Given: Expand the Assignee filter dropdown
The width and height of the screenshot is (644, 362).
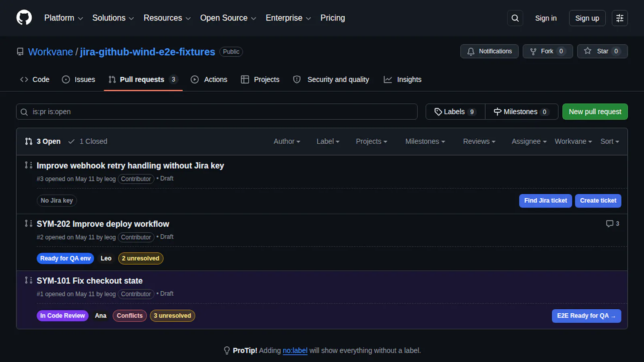Looking at the screenshot, I should point(529,142).
